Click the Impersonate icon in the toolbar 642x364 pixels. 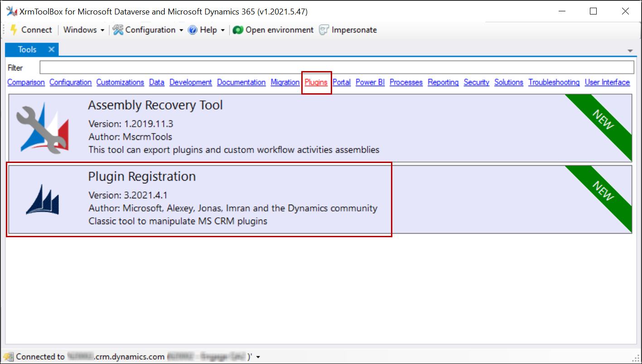(x=323, y=30)
